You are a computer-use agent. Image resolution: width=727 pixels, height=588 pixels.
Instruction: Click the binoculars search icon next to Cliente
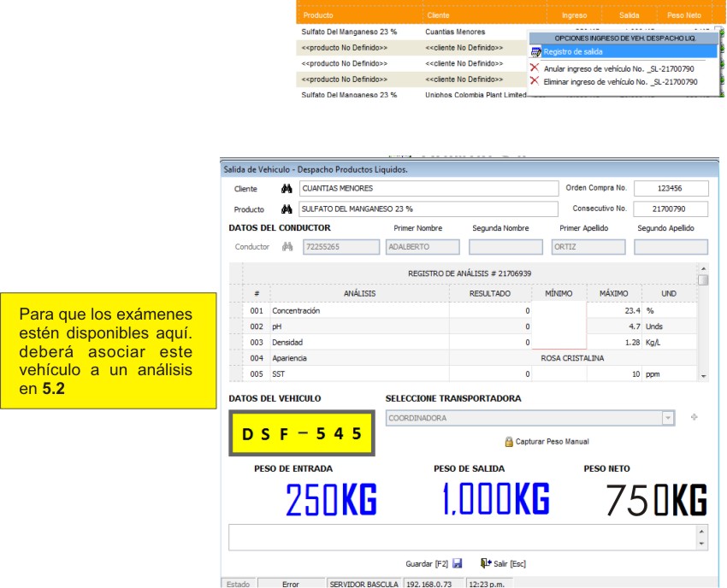[287, 189]
